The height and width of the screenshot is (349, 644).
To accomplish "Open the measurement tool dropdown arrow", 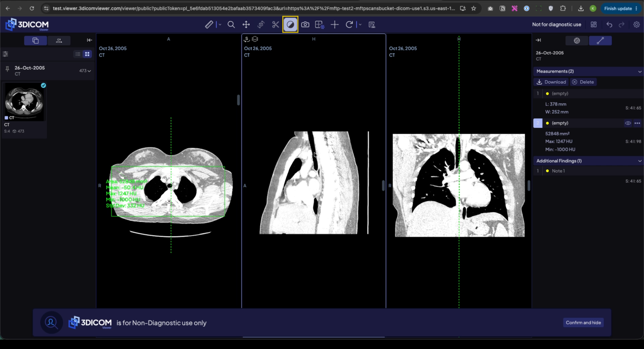I will (220, 24).
